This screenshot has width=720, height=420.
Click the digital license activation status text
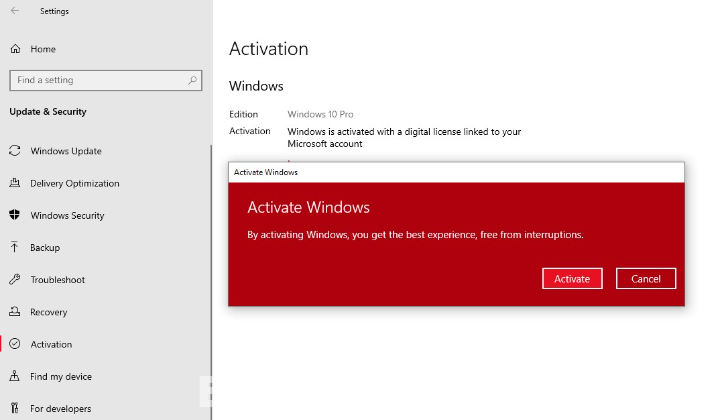point(404,138)
